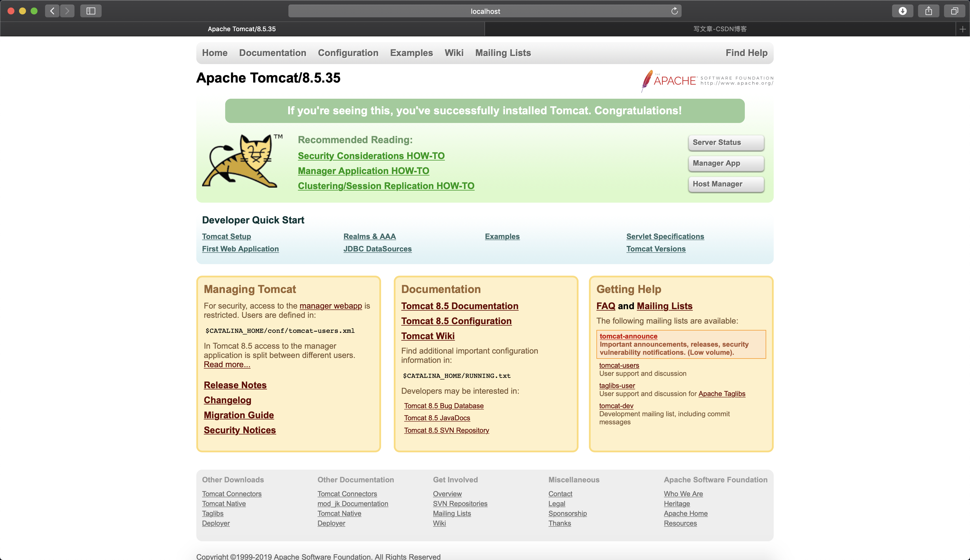
Task: Open Find Help in navigation bar
Action: 746,53
